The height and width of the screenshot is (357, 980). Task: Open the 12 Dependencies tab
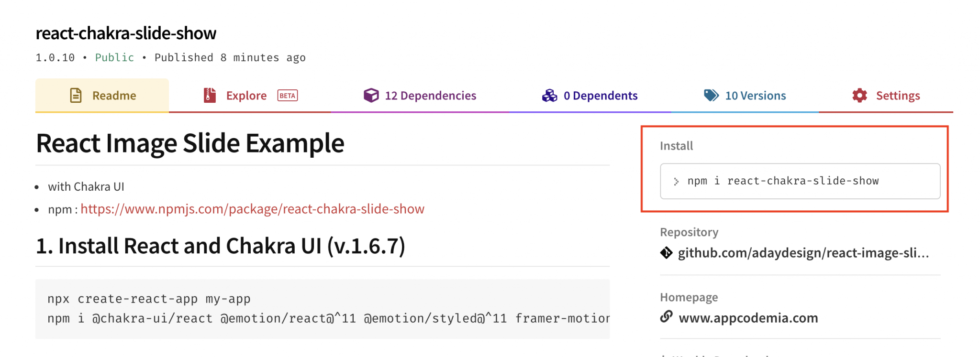pyautogui.click(x=430, y=95)
